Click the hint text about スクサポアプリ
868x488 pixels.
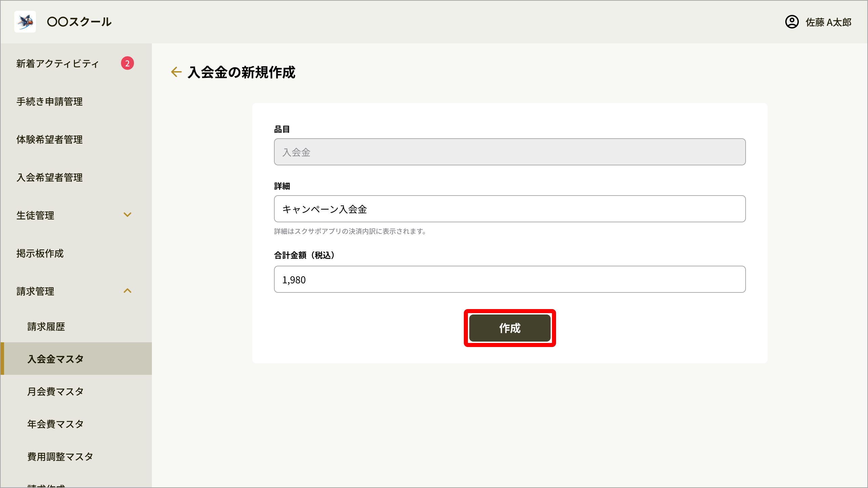tap(350, 231)
